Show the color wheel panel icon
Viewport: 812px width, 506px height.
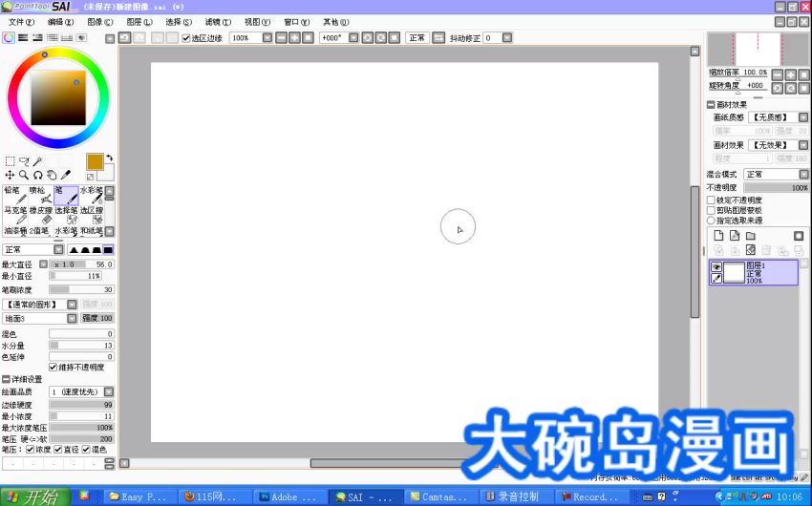coord(9,38)
